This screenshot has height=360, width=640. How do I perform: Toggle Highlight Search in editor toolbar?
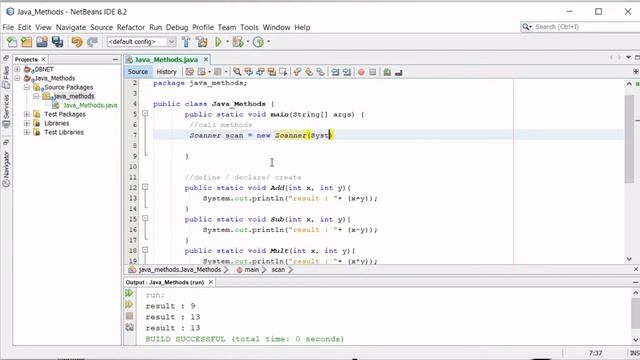coord(271,72)
